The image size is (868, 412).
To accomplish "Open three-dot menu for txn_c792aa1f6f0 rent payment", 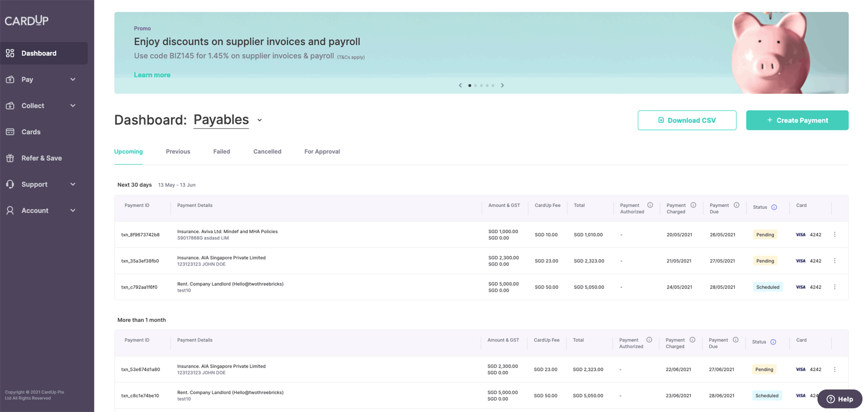I will tap(835, 287).
